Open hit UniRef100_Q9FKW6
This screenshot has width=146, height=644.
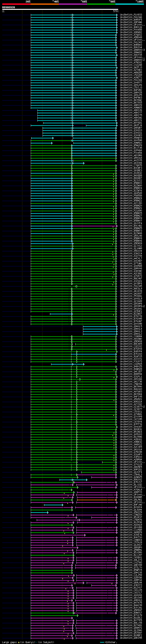coord(131,22)
